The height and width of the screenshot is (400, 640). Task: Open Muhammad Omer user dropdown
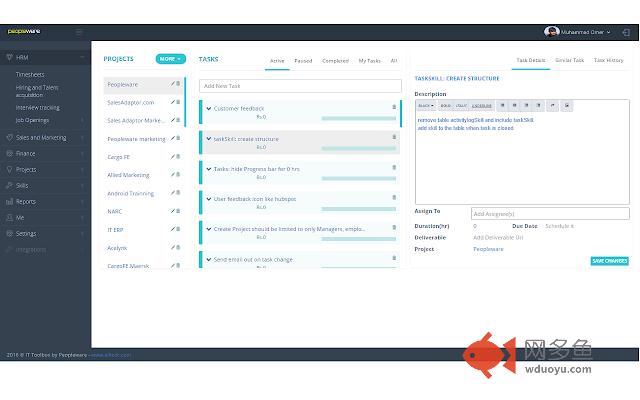[x=582, y=32]
